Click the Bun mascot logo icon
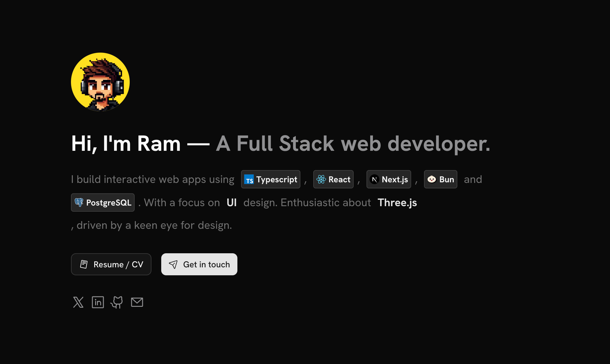Screen dimensions: 610x364 point(432,180)
